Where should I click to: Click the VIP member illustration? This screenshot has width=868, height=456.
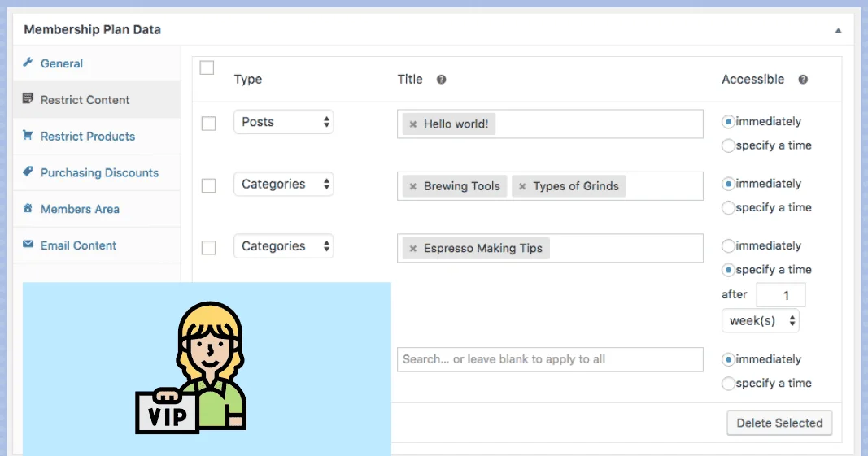[x=191, y=367]
